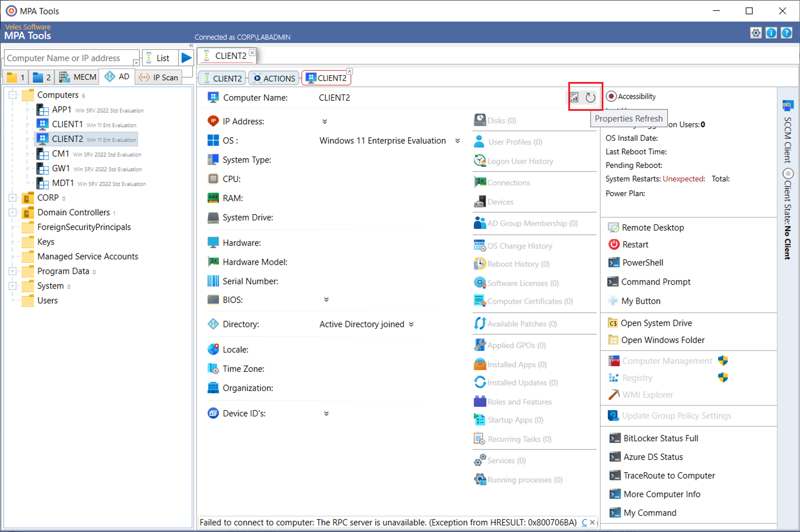Screen dimensions: 800x532
Task: Collapse the Computers tree node
Action: tap(12, 95)
